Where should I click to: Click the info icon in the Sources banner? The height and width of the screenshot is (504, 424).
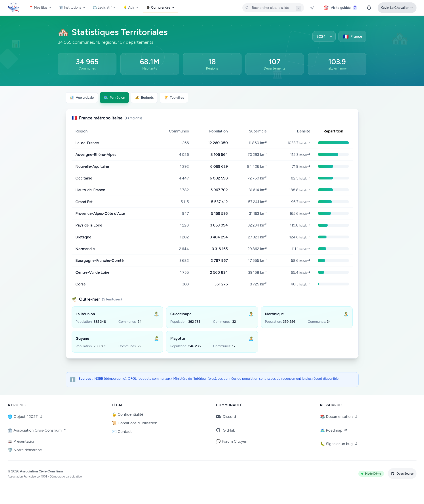(73, 379)
